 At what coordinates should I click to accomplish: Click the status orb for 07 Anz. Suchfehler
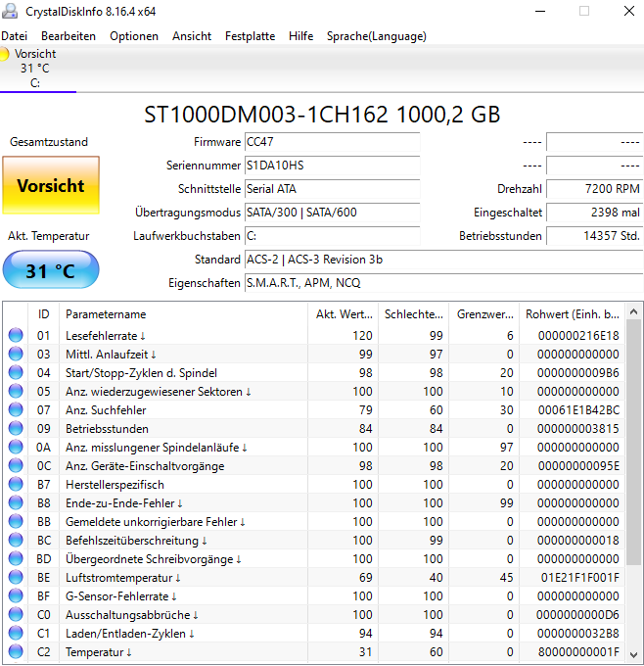point(16,409)
